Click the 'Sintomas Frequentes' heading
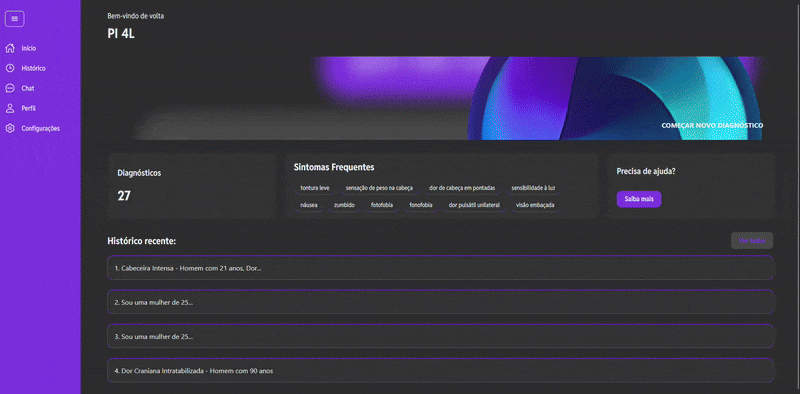800x394 pixels. coord(334,167)
